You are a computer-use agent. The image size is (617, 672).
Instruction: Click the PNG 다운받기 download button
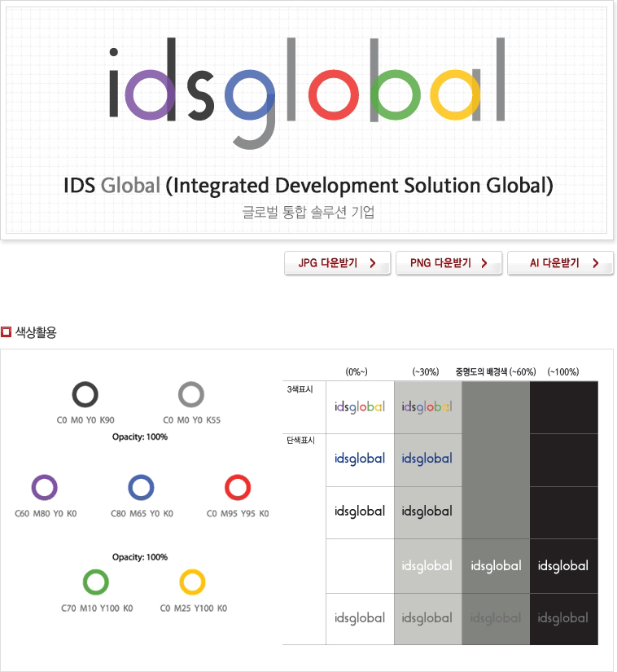(449, 263)
